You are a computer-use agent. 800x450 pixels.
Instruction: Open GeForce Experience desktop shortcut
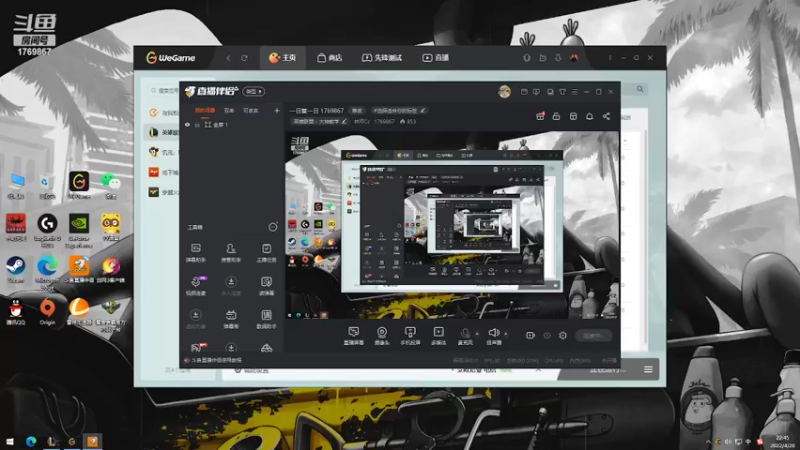tap(79, 230)
